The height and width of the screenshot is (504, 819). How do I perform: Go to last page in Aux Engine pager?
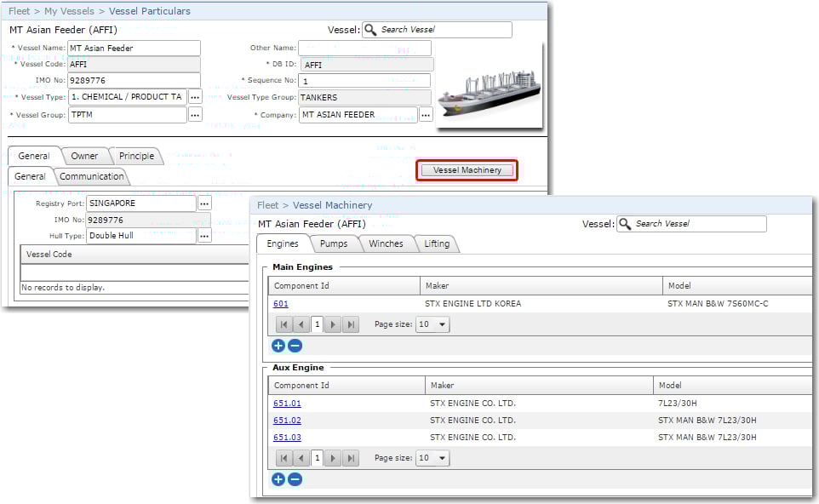click(x=351, y=458)
